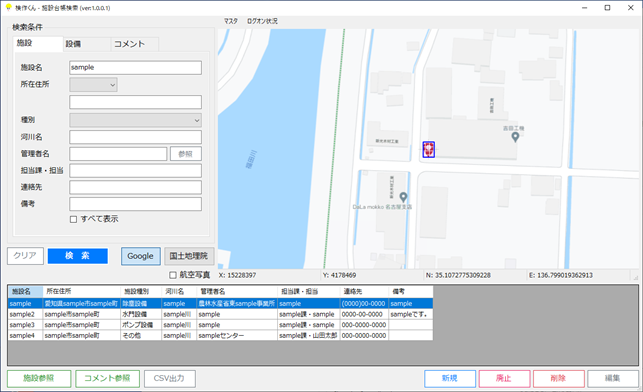Click the CSV出力 button
This screenshot has width=643, height=392.
coord(169,378)
